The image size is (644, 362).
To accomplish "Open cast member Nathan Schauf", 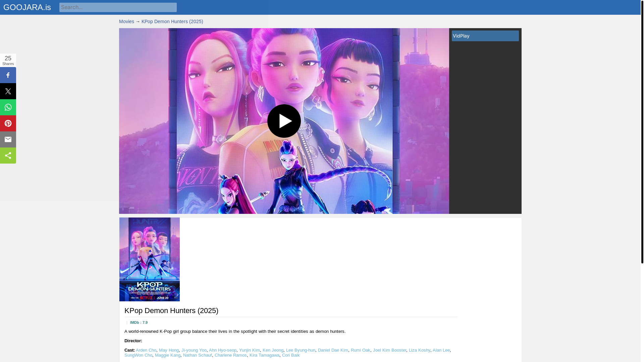I will 198,355.
